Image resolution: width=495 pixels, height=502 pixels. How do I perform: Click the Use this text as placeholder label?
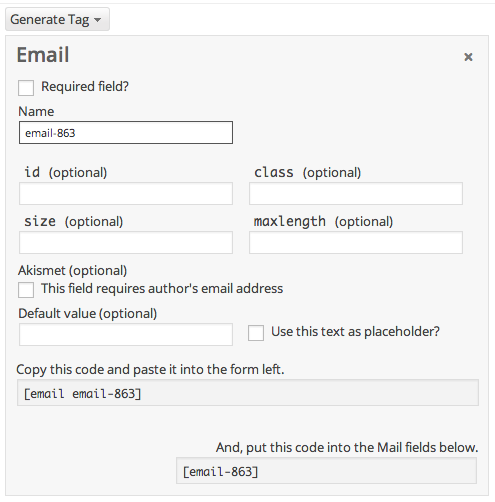pos(355,332)
